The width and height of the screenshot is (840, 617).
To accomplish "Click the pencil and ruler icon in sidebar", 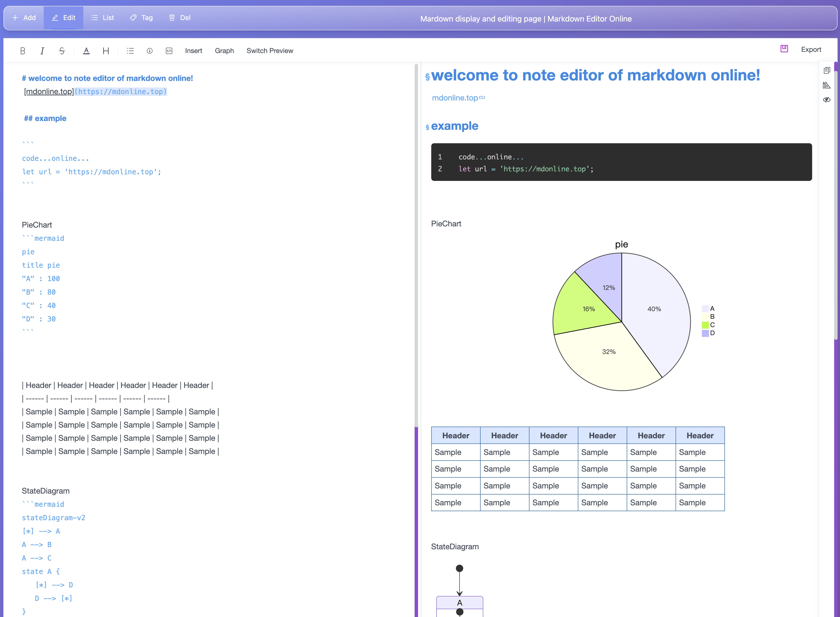I will [x=827, y=85].
